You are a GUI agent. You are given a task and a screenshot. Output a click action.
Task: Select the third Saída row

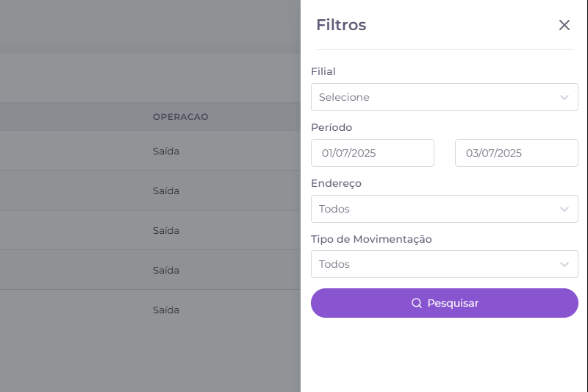click(166, 231)
